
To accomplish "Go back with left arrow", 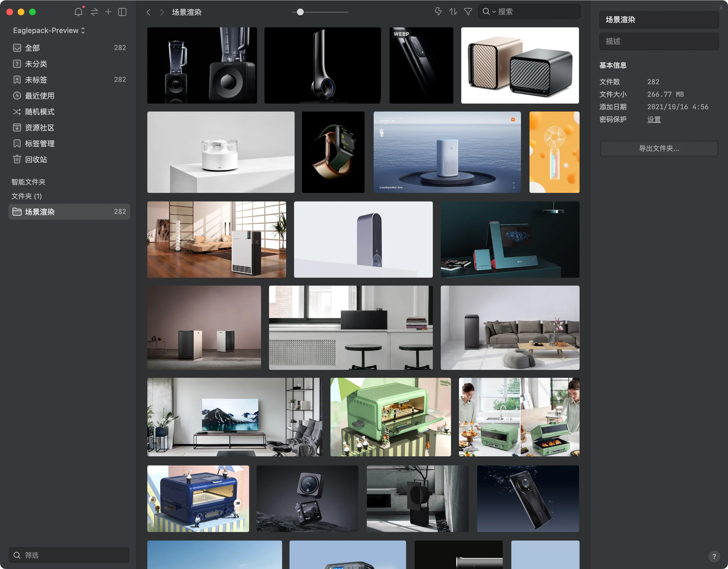I will coord(149,12).
